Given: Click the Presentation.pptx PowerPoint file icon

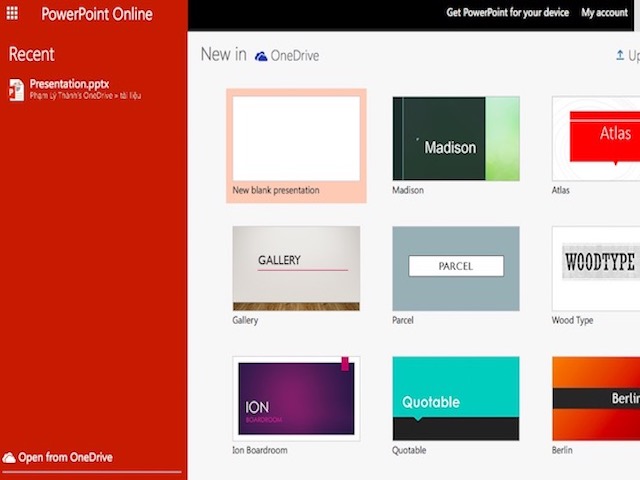Looking at the screenshot, I should tap(16, 89).
